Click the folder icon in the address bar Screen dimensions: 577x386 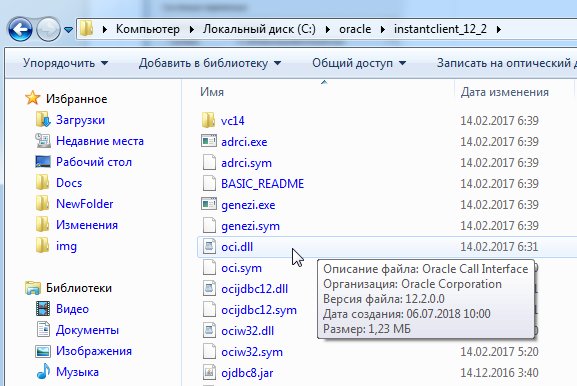(86, 29)
